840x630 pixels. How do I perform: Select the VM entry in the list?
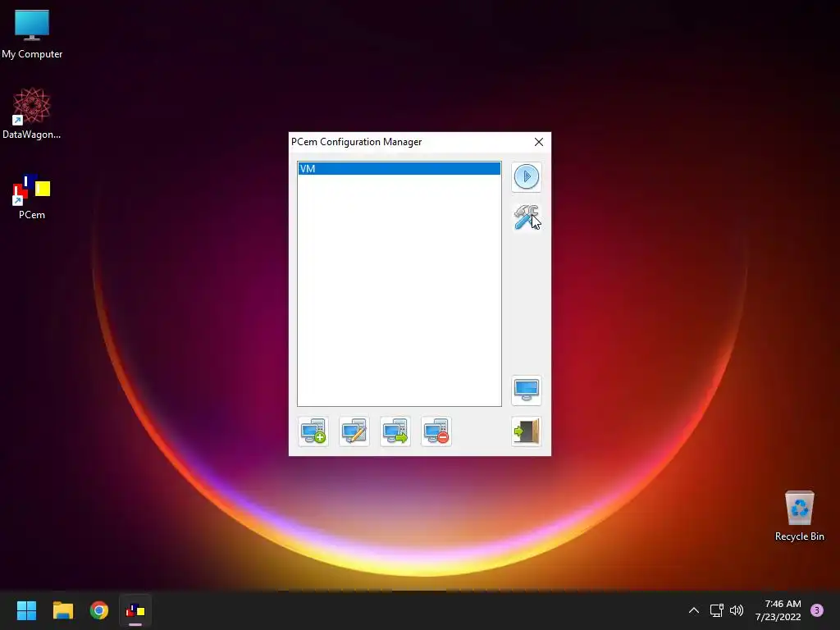(399, 169)
